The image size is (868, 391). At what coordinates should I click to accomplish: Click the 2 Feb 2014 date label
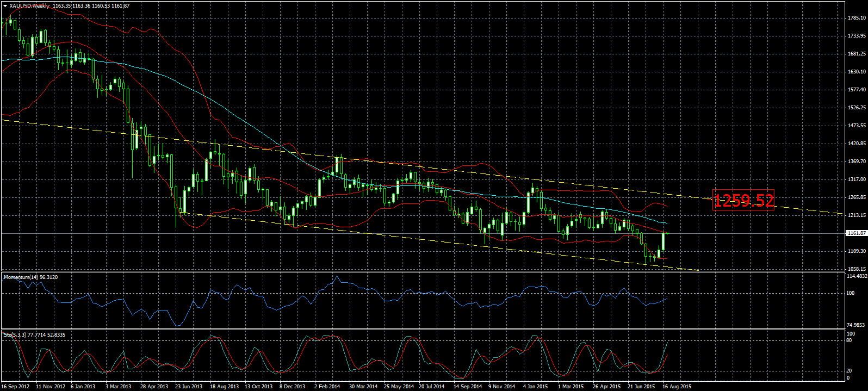tap(327, 387)
